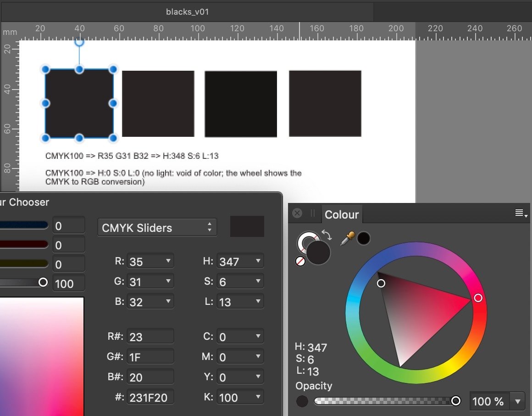532x416 pixels.
Task: Close the Colour panel with X button
Action: click(x=297, y=213)
